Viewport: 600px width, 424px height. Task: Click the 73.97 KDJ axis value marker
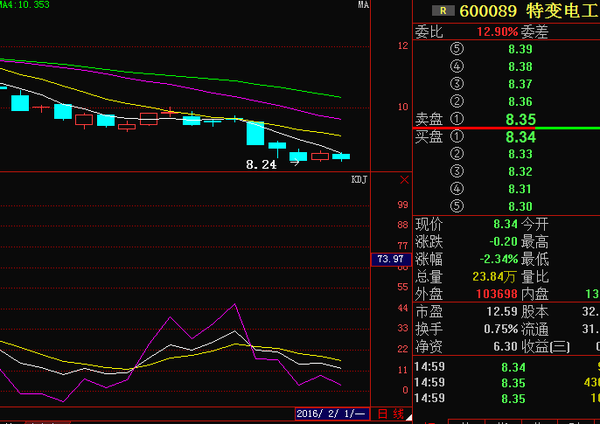pos(390,259)
